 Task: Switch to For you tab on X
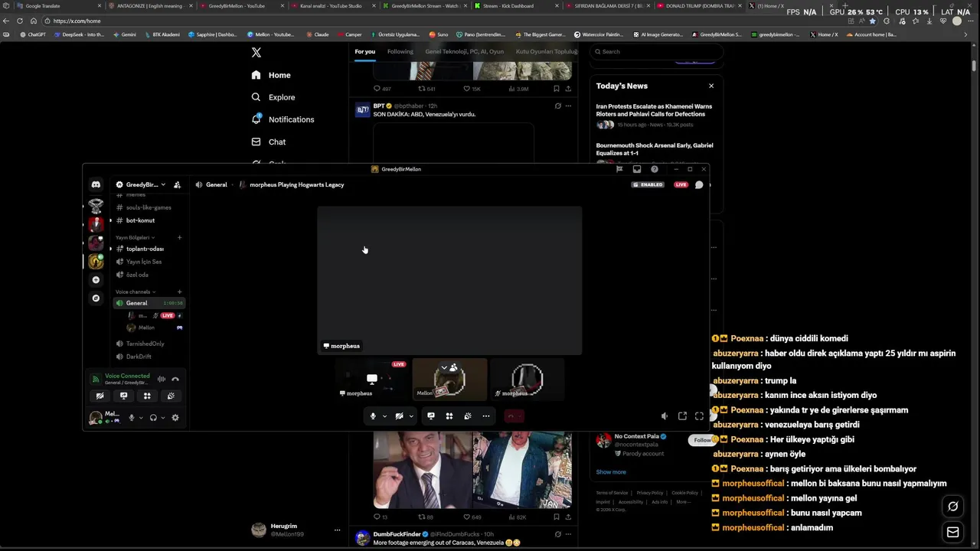(x=364, y=51)
